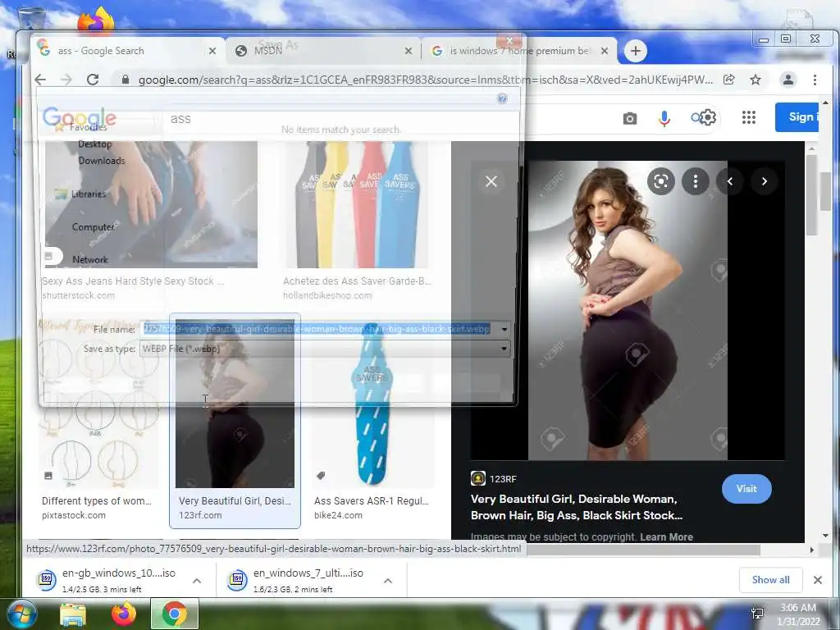Select Computer in Save As sidebar
The width and height of the screenshot is (840, 630).
tap(94, 227)
